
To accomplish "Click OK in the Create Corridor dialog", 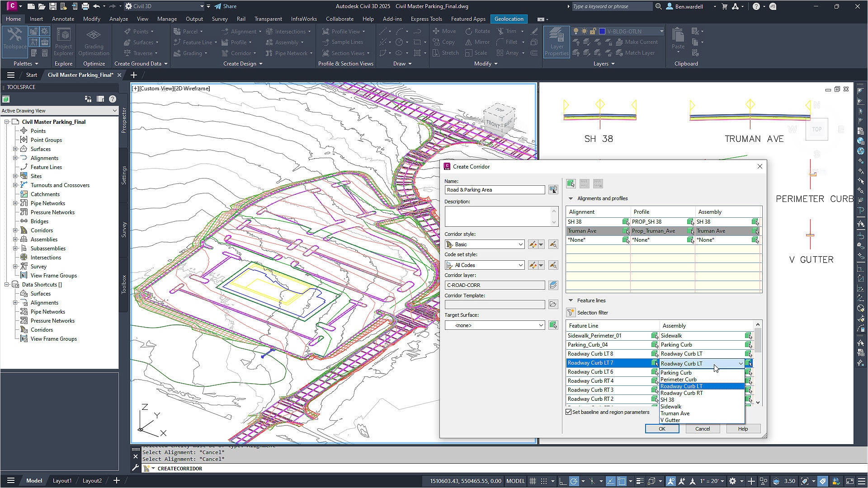I will click(662, 428).
